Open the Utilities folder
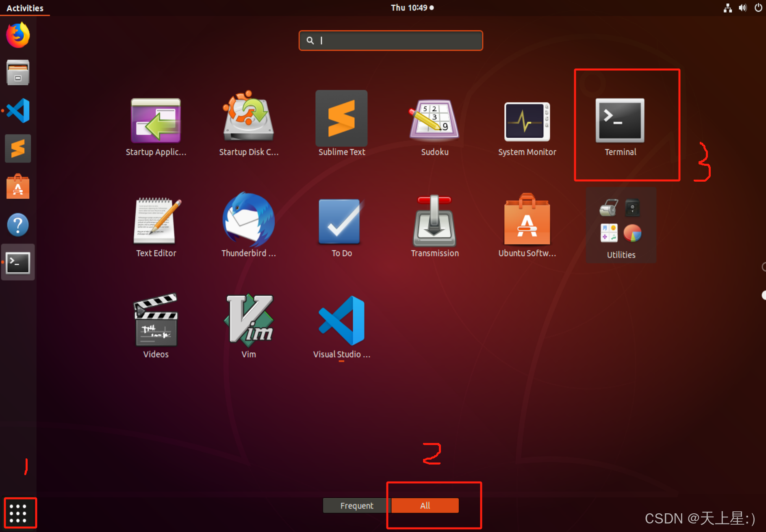 pos(621,225)
